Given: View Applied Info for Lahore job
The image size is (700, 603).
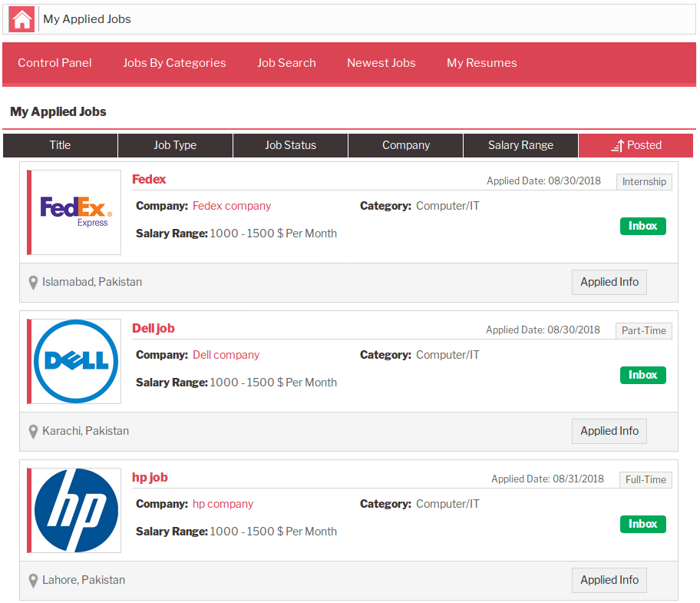Looking at the screenshot, I should coord(609,580).
